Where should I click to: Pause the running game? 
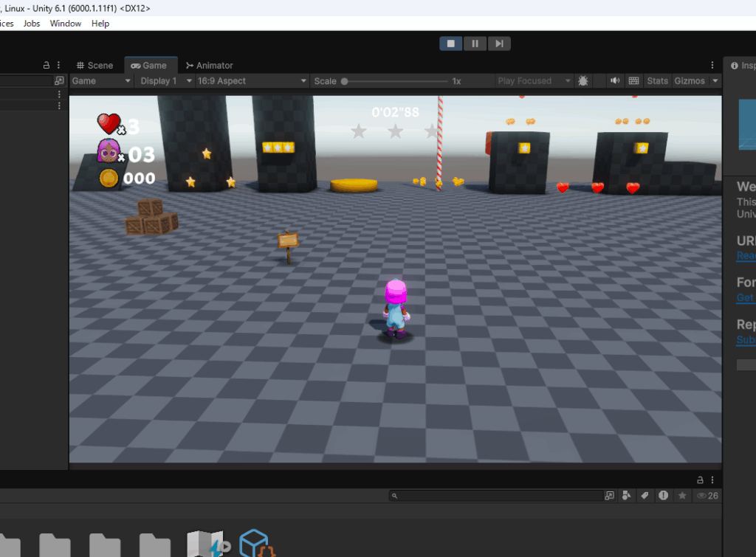pyautogui.click(x=475, y=44)
